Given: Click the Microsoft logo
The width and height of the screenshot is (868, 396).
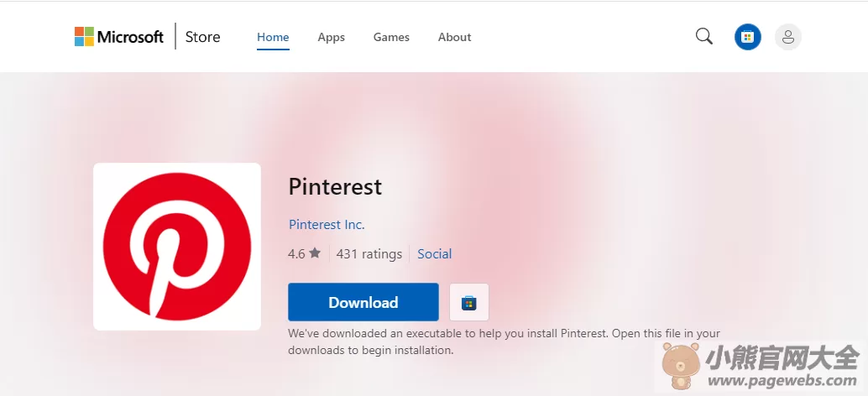Looking at the screenshot, I should 119,37.
